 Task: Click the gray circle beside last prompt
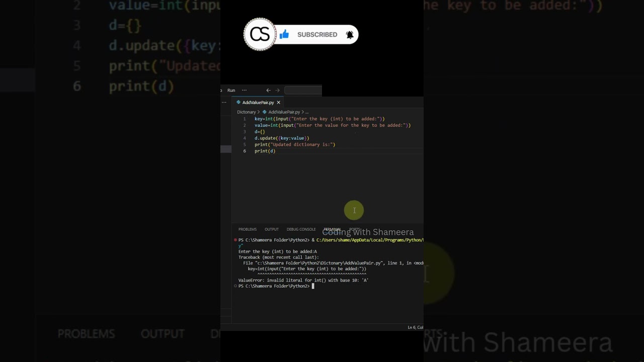[x=235, y=286]
